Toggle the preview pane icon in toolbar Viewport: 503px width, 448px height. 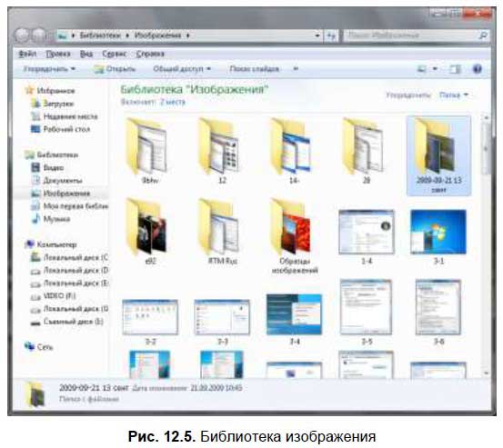(x=455, y=69)
